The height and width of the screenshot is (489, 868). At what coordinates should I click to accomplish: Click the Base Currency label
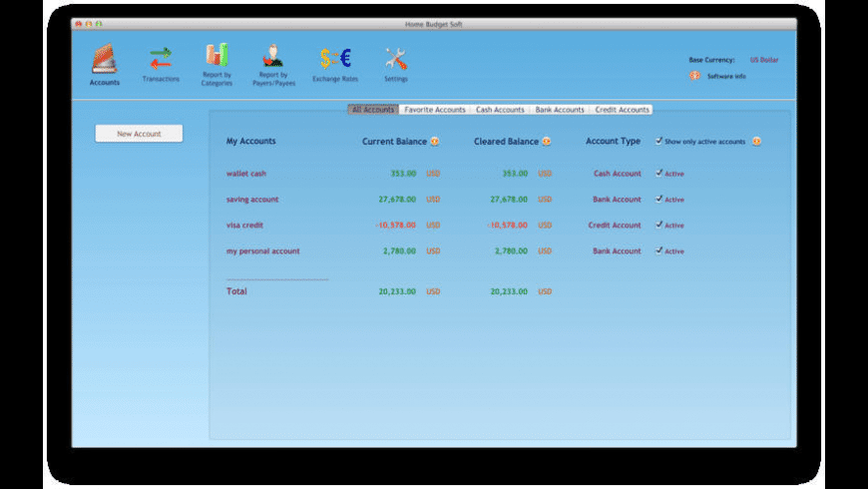pyautogui.click(x=712, y=60)
